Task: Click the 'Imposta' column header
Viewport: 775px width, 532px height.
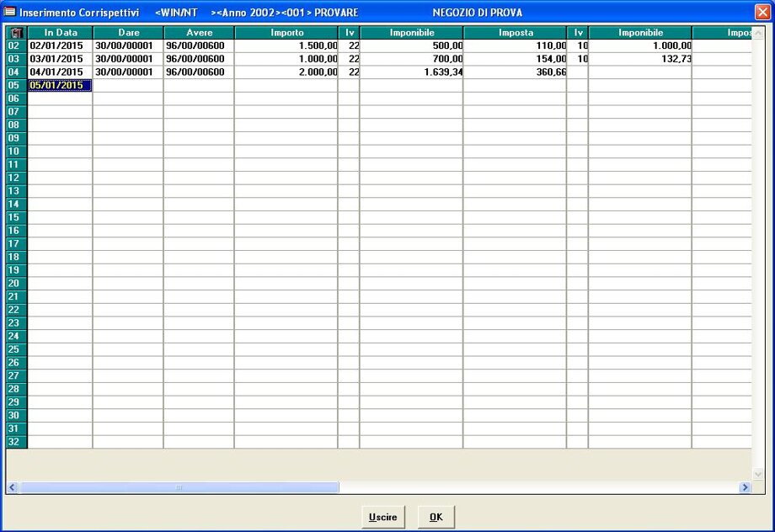Action: pyautogui.click(x=514, y=32)
